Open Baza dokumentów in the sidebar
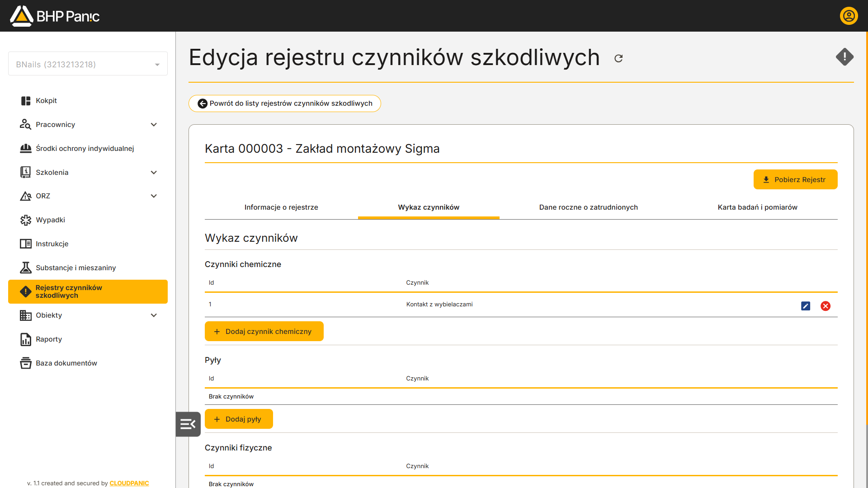Viewport: 868px width, 488px height. tap(88, 363)
